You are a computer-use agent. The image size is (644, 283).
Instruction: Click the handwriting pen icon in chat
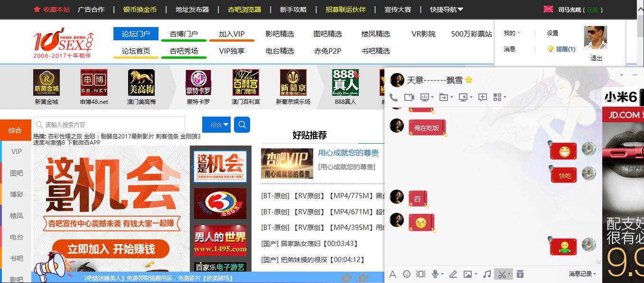pos(453,274)
